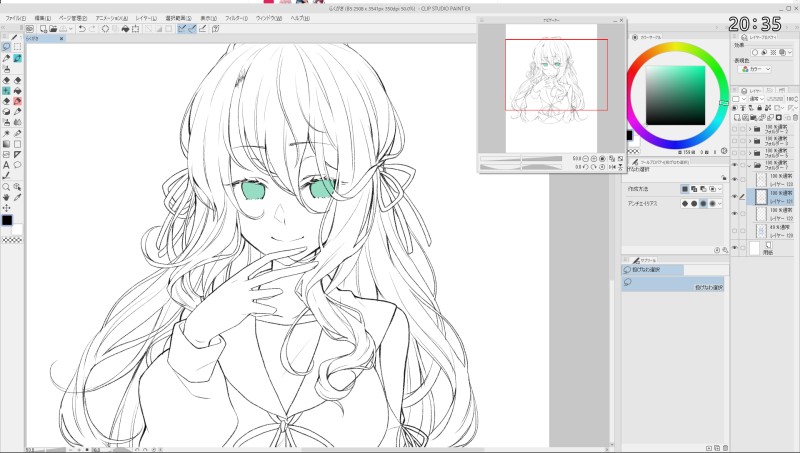
Task: Click the lock layer padlock icon
Action: coord(760,108)
